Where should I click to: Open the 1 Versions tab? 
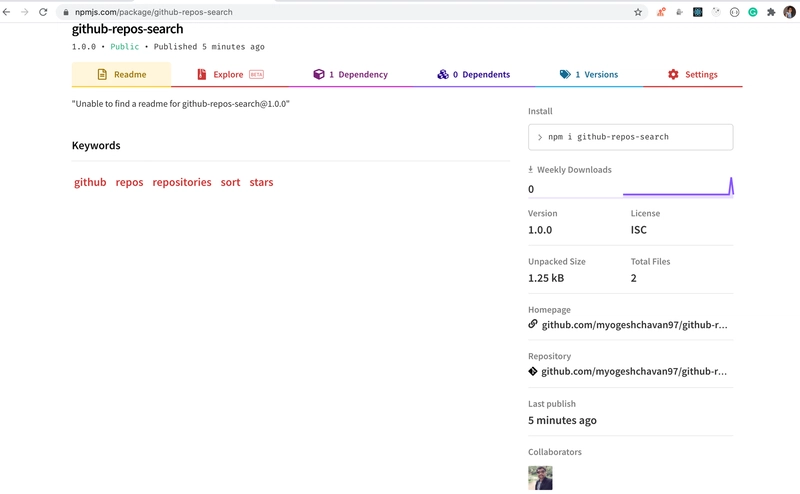coord(589,75)
